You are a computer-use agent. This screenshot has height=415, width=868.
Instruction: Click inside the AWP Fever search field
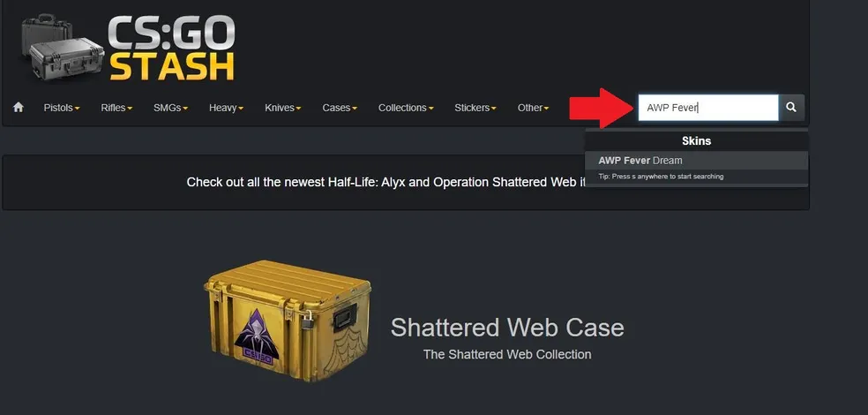pos(708,108)
